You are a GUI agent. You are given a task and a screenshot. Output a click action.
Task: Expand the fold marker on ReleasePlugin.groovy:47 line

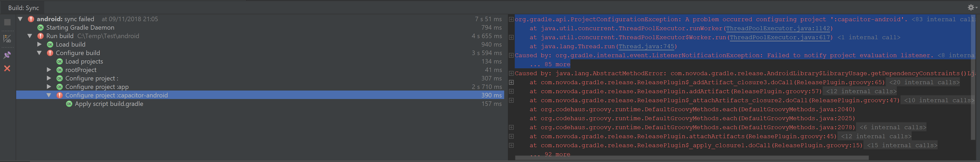tap(511, 100)
